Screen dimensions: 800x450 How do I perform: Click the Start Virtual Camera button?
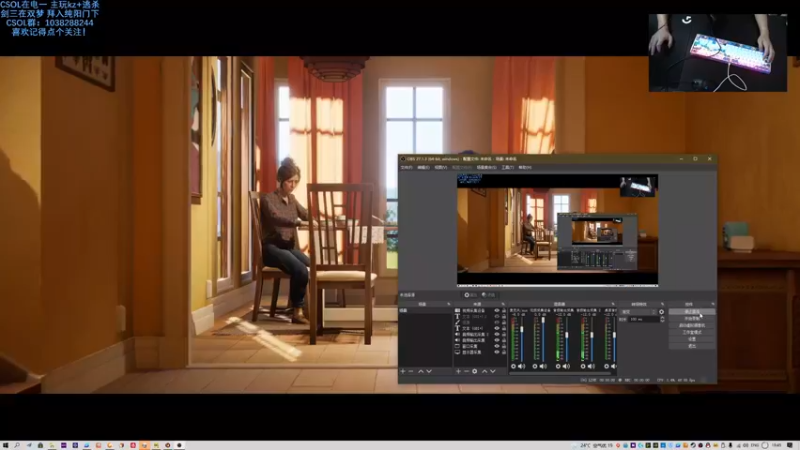pos(692,325)
